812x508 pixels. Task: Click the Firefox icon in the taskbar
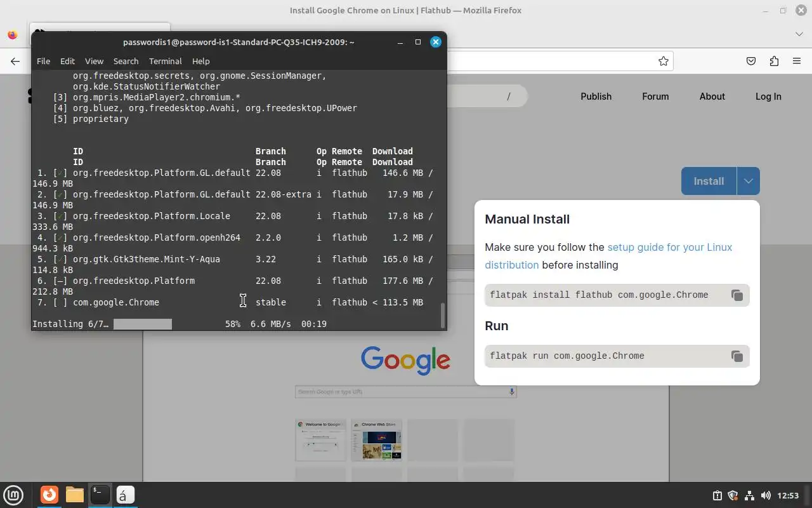tap(49, 495)
